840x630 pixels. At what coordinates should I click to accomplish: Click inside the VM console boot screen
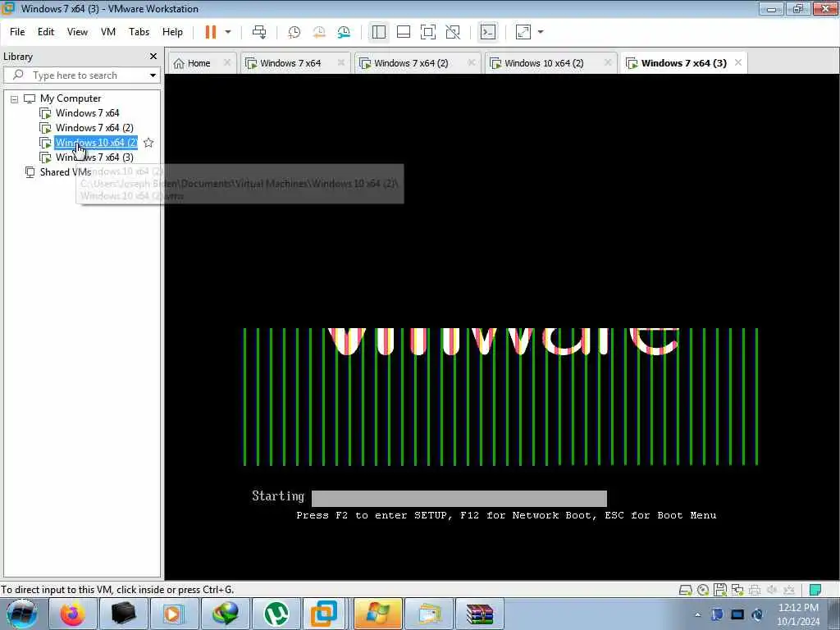click(501, 326)
